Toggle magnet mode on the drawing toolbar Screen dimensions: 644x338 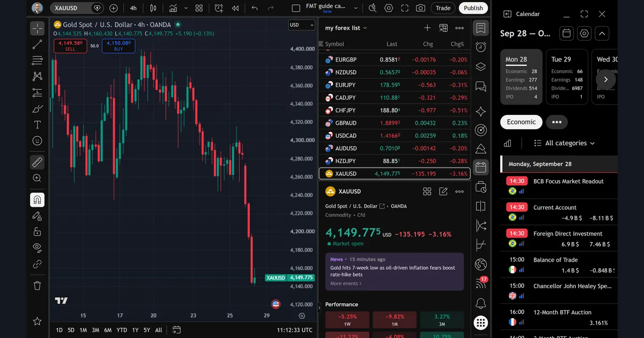click(37, 200)
